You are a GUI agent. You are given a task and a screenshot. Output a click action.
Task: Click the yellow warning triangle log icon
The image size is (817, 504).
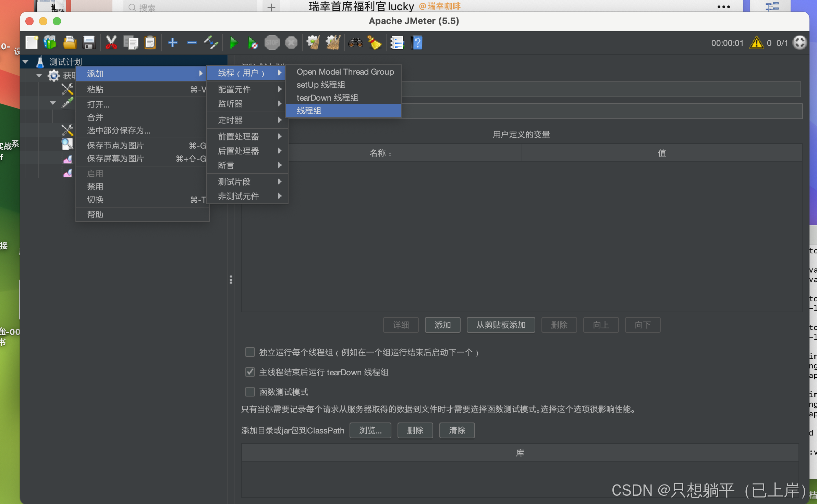[x=756, y=43]
